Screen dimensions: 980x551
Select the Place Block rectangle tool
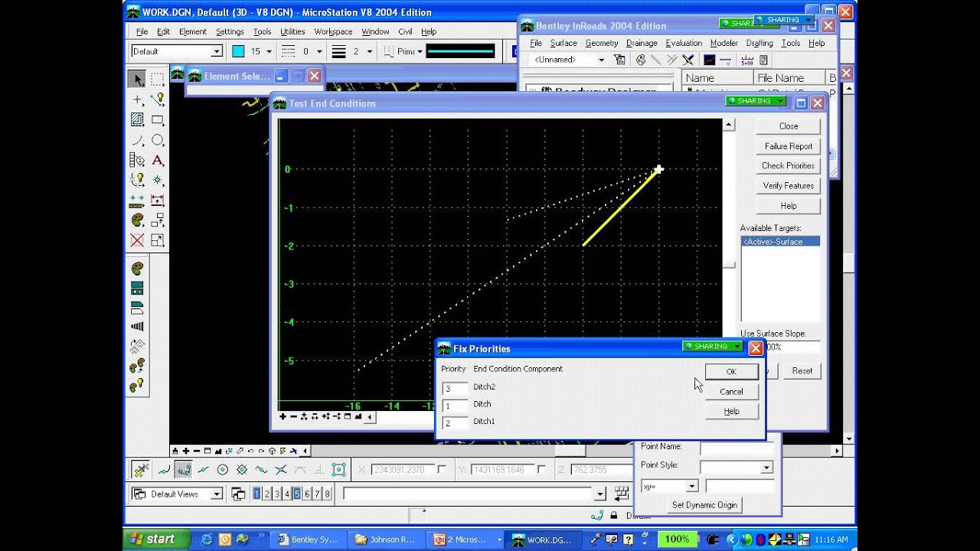tap(158, 119)
